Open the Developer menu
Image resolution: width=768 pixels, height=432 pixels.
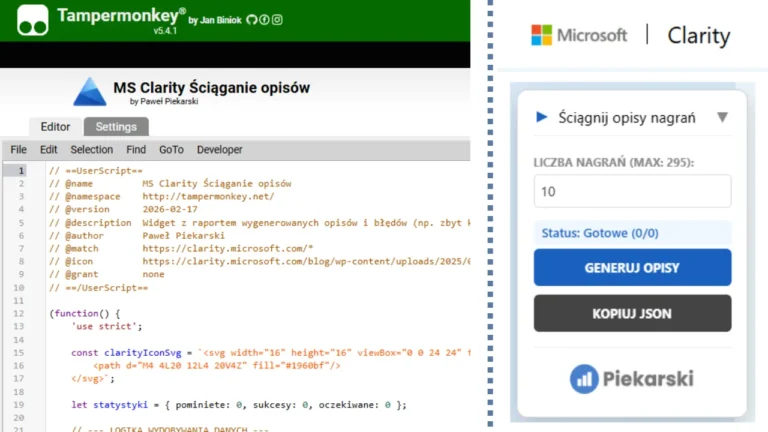coord(219,150)
